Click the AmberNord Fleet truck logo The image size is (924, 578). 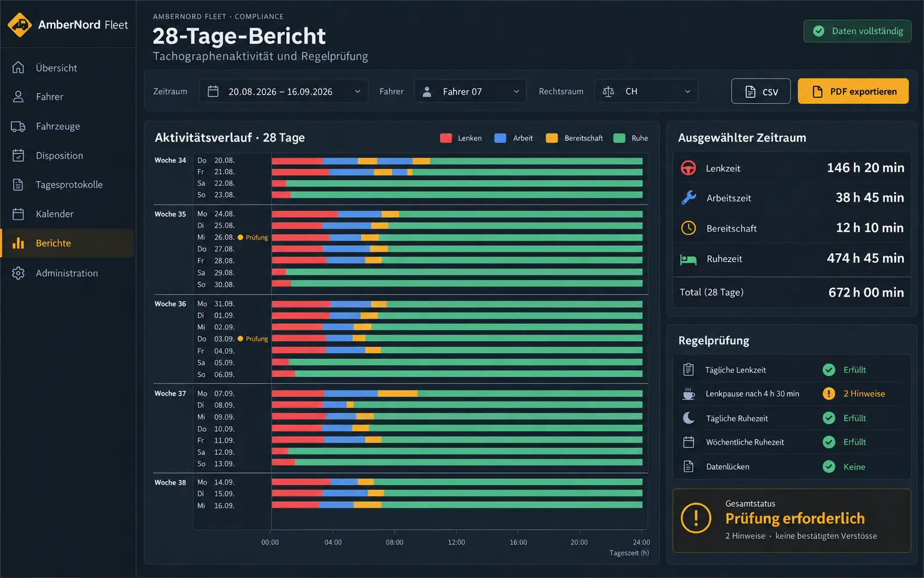click(x=20, y=25)
